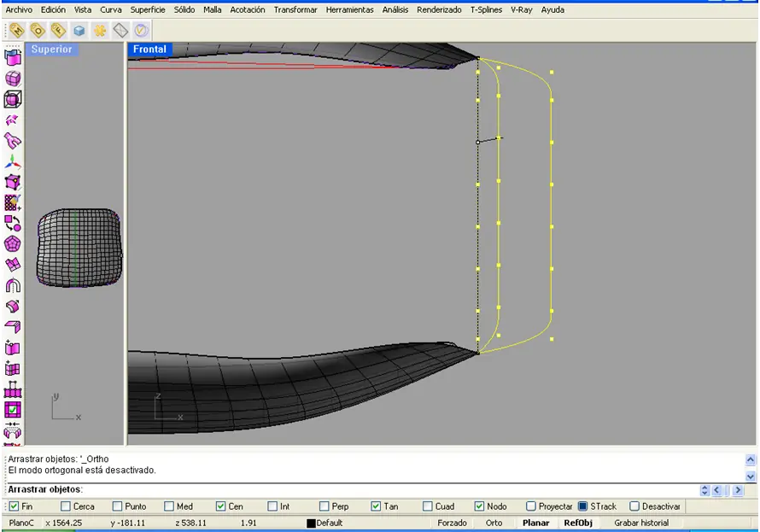Viewport: 760px width, 532px height.
Task: Select the pink arch symmetry icon
Action: click(x=13, y=285)
